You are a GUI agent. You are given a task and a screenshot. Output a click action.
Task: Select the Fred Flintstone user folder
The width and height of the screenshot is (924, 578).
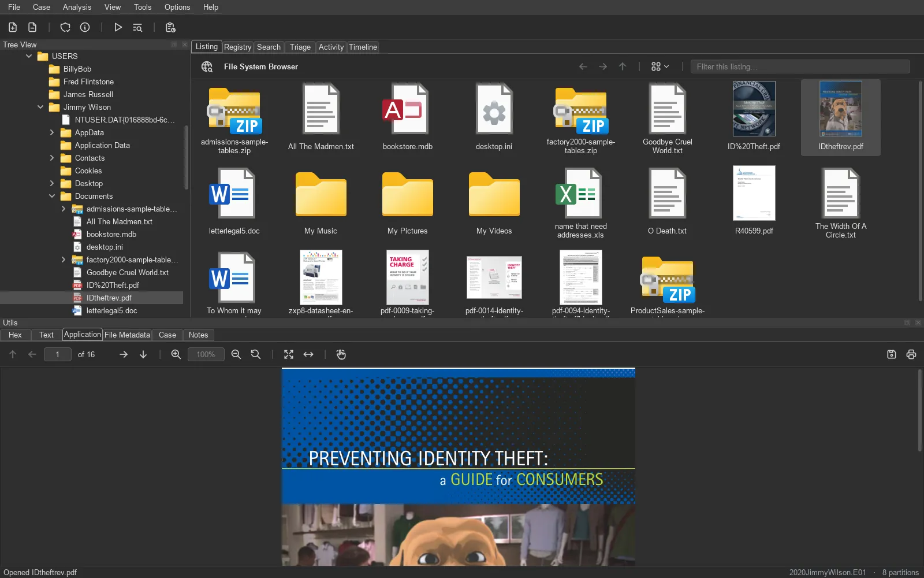[88, 81]
